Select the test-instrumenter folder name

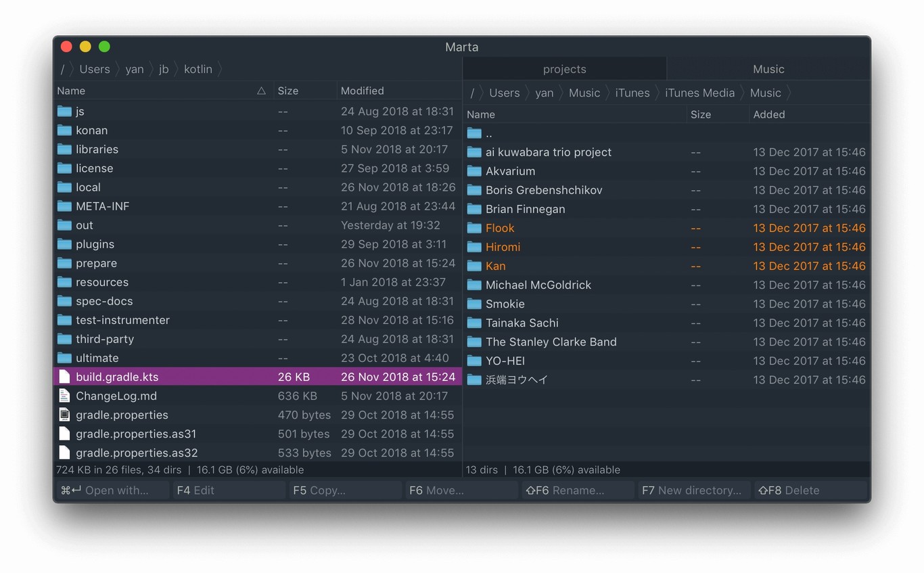122,320
